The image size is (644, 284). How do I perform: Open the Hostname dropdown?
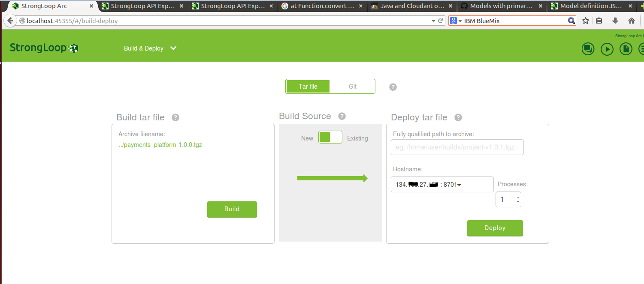click(442, 185)
